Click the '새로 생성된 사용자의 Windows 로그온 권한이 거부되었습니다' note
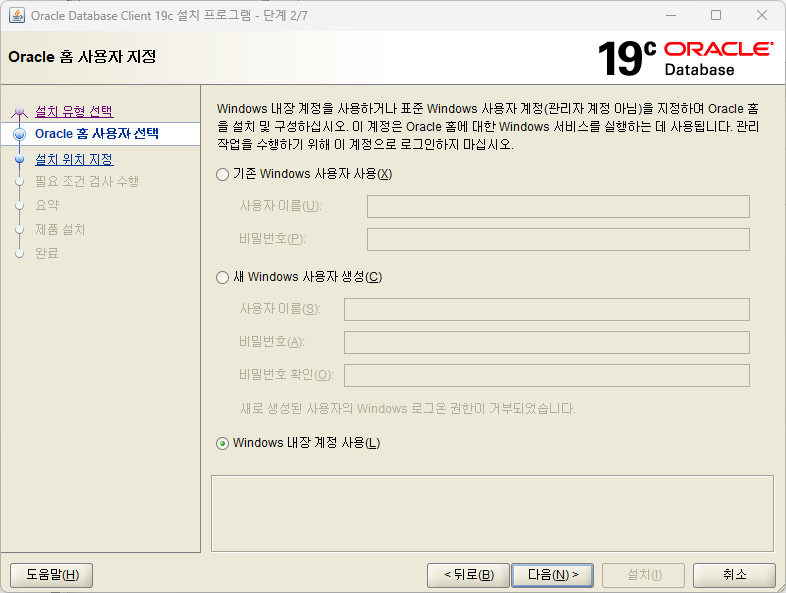This screenshot has height=593, width=786. click(x=408, y=409)
